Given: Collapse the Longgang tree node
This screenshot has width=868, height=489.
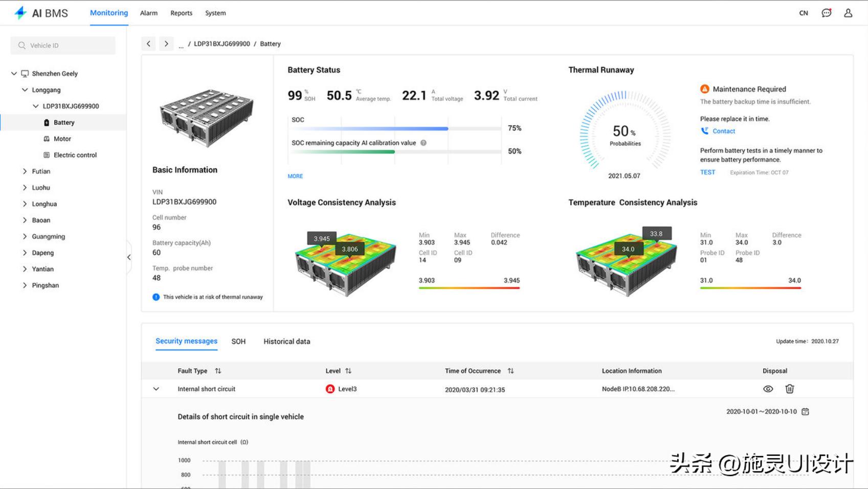Looking at the screenshot, I should 25,90.
